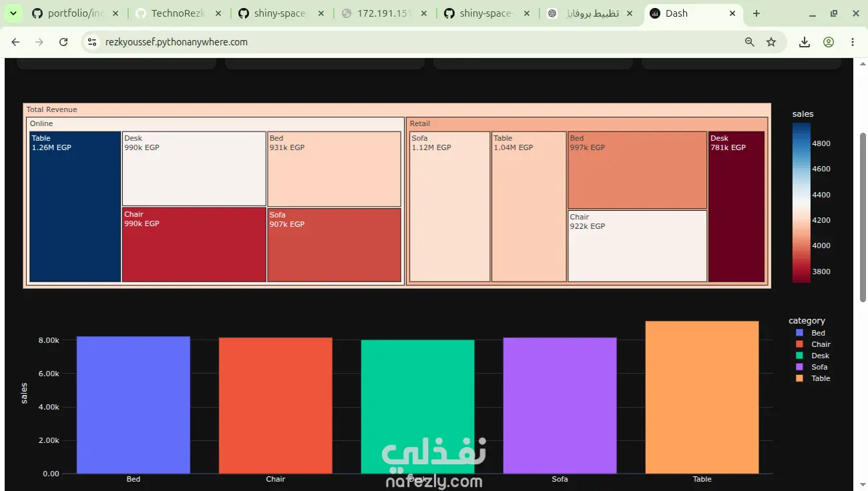Close the Dash tab
Image resolution: width=868 pixels, height=491 pixels.
[732, 13]
